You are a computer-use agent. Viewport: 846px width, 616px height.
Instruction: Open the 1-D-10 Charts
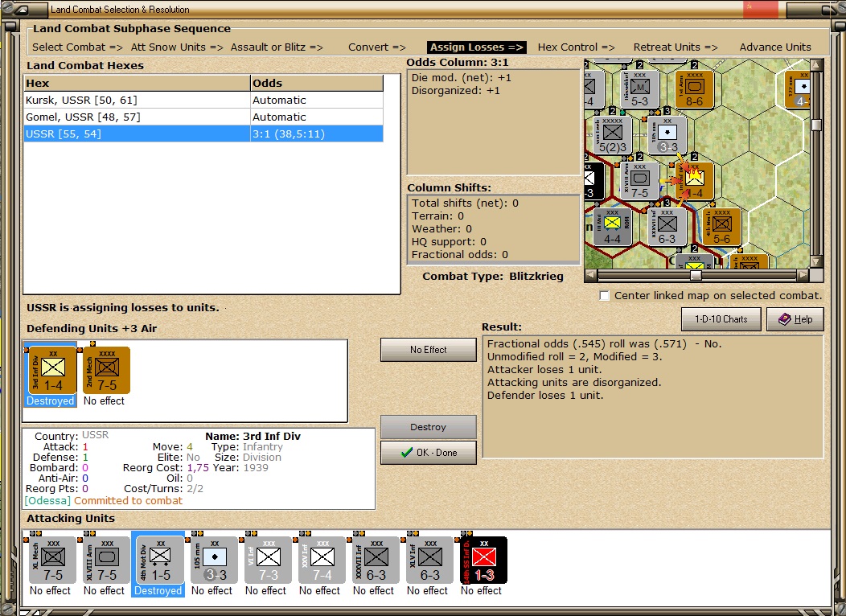[x=721, y=319]
